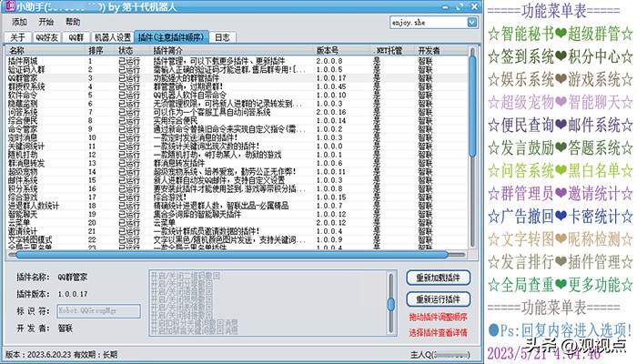
Task: Select the 定时消息 plugin row
Action: (x=238, y=137)
